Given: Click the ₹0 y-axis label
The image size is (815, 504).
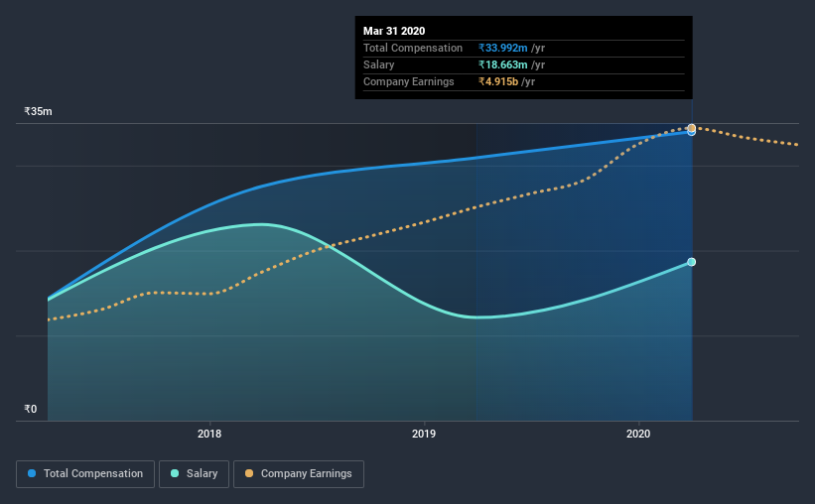Looking at the screenshot, I should click(x=31, y=410).
